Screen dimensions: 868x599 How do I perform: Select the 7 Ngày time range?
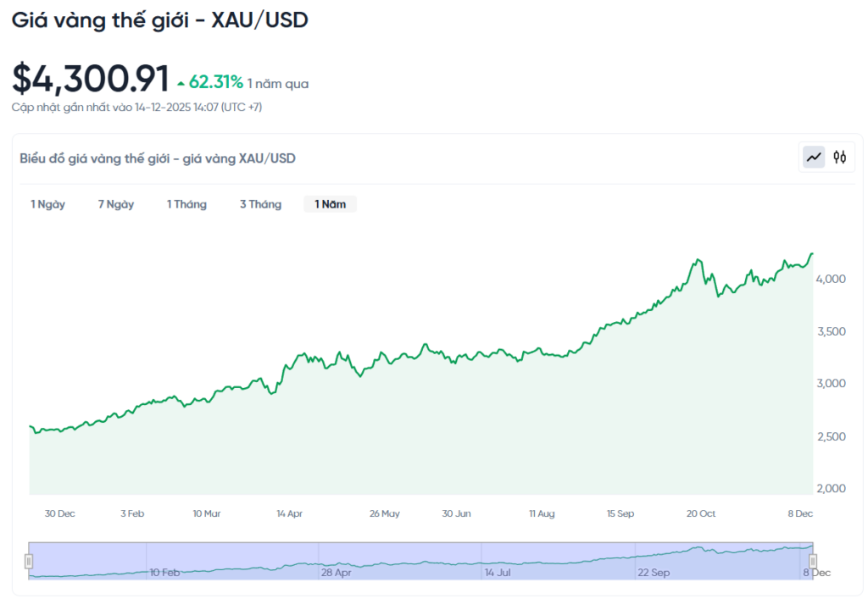point(116,204)
